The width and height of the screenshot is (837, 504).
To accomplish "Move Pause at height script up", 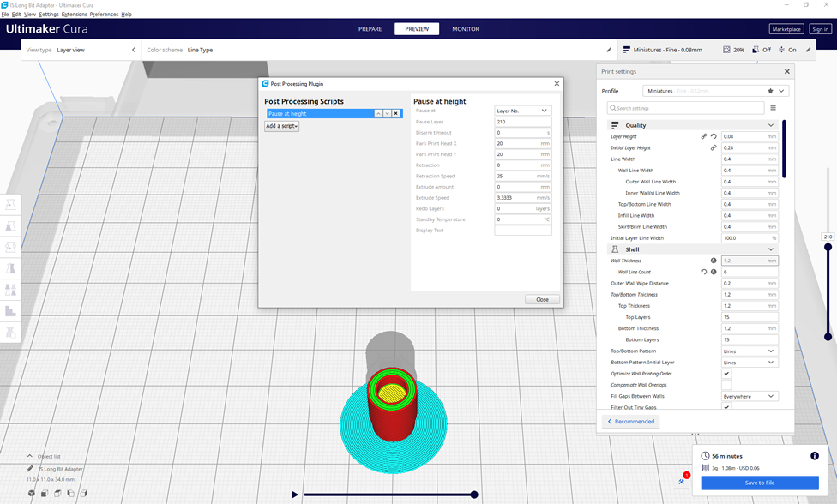I will coord(378,113).
